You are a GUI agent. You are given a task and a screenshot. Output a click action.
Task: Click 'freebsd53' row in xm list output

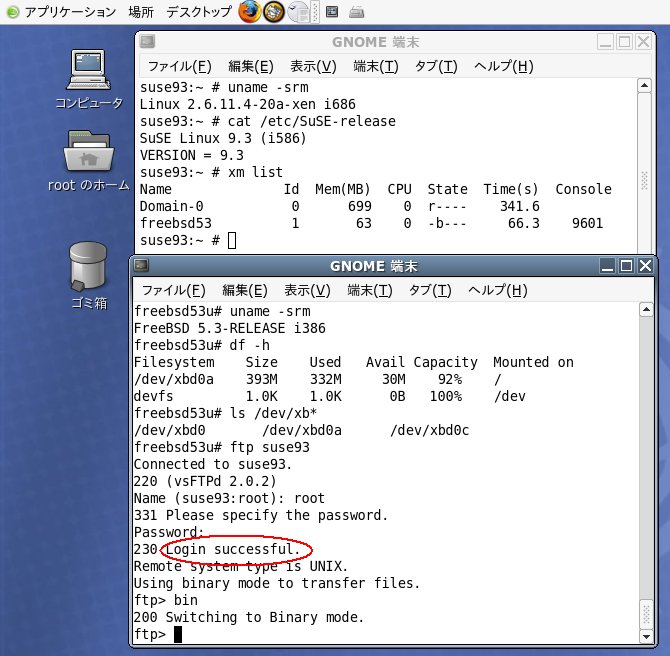(372, 223)
